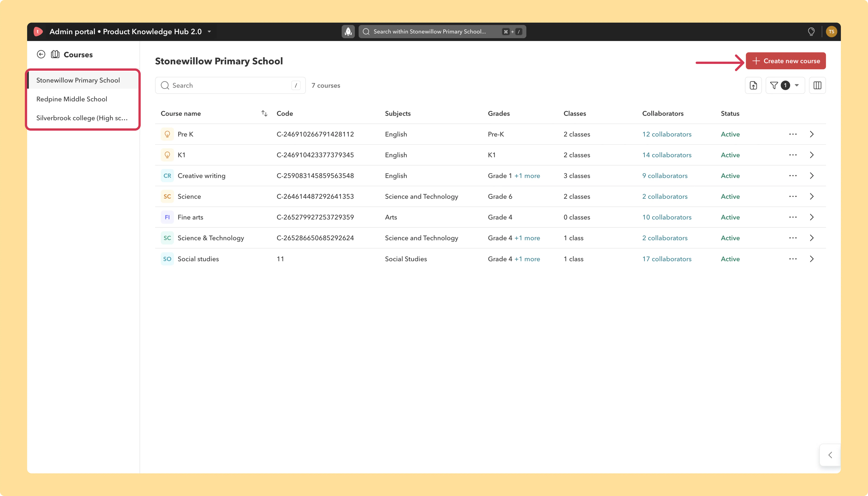Expand the Science & Technology row chevron

[811, 238]
